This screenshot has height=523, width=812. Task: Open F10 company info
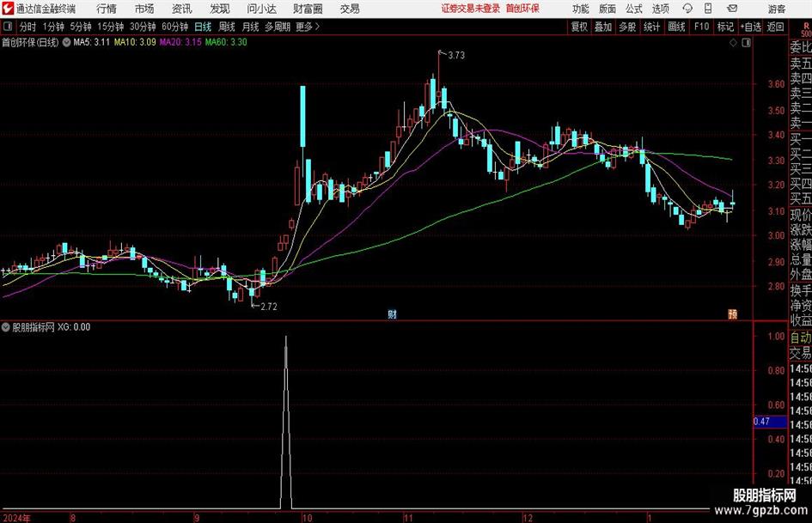tap(701, 27)
